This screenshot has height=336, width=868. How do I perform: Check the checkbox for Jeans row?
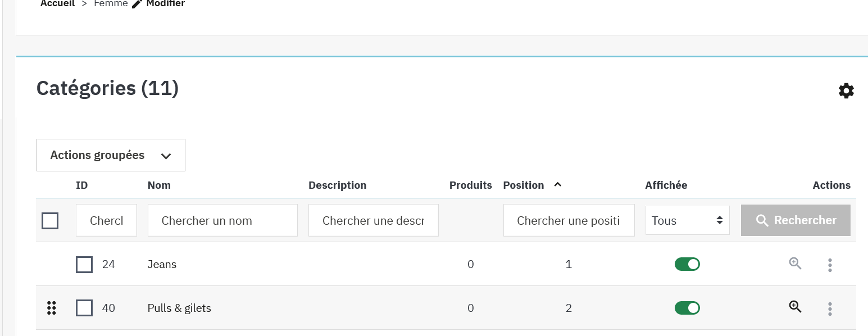tap(84, 264)
